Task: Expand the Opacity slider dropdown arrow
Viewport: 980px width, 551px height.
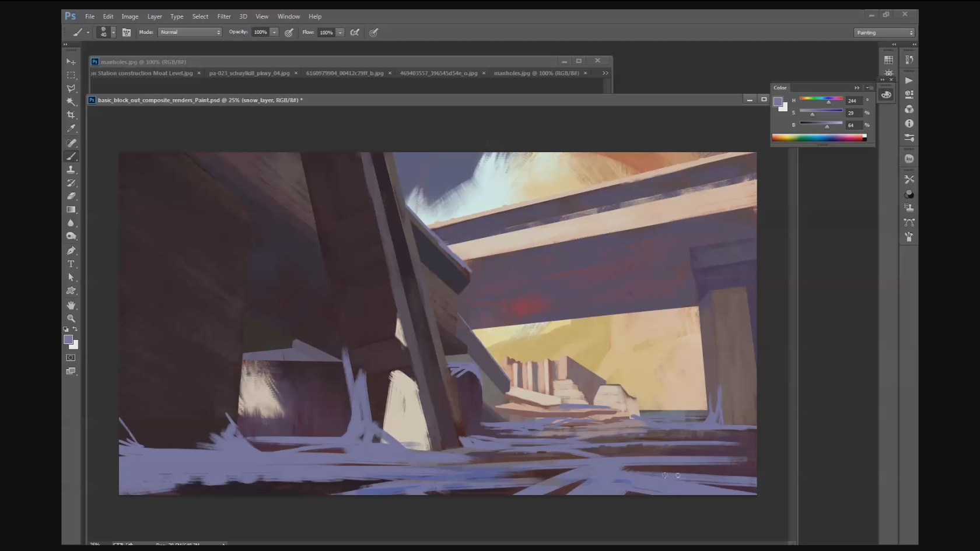Action: [274, 33]
